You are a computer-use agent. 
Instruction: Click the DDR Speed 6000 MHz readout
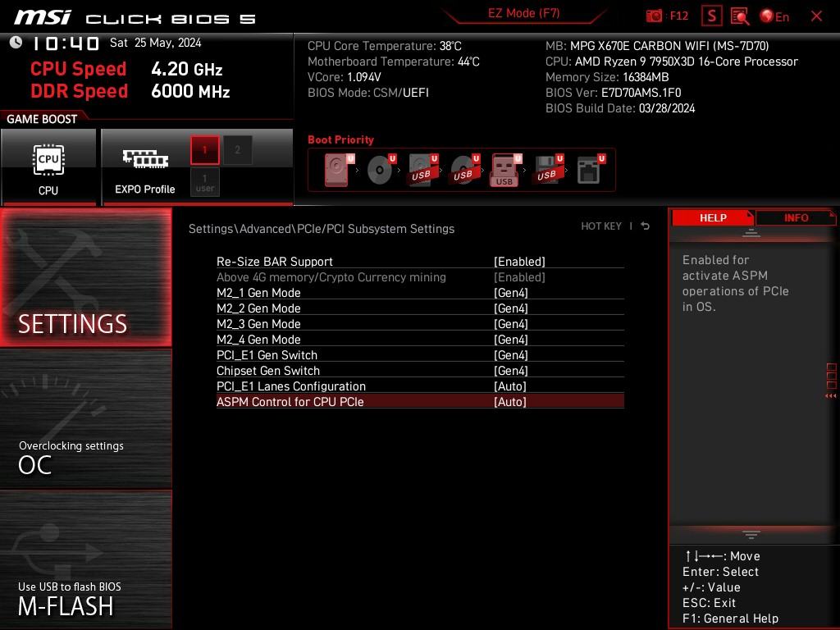tap(130, 91)
